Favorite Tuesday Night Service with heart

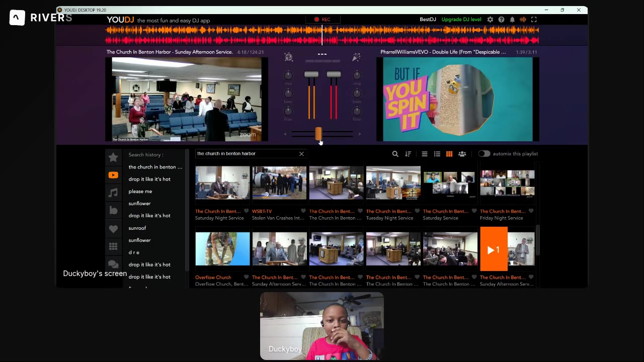pyautogui.click(x=417, y=211)
